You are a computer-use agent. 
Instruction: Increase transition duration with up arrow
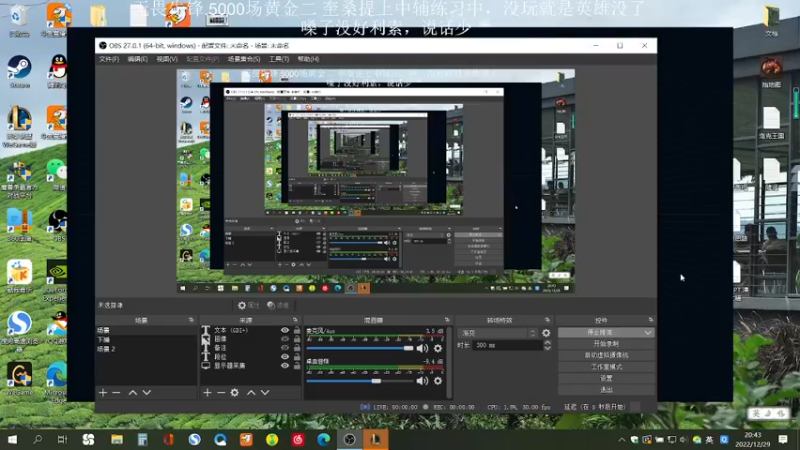(x=547, y=342)
